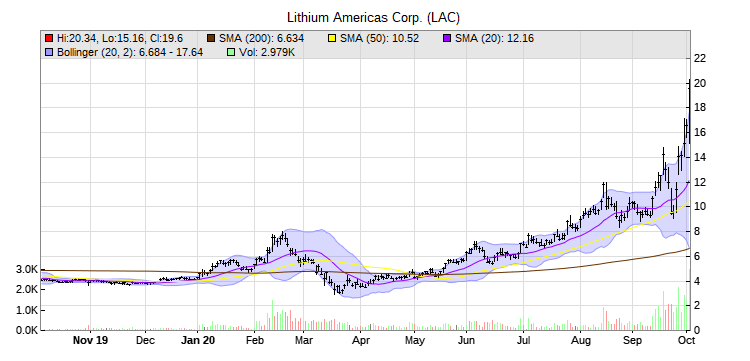This screenshot has height=361, width=750.
Task: Click the 1.0K volume axis label
Action: click(26, 310)
